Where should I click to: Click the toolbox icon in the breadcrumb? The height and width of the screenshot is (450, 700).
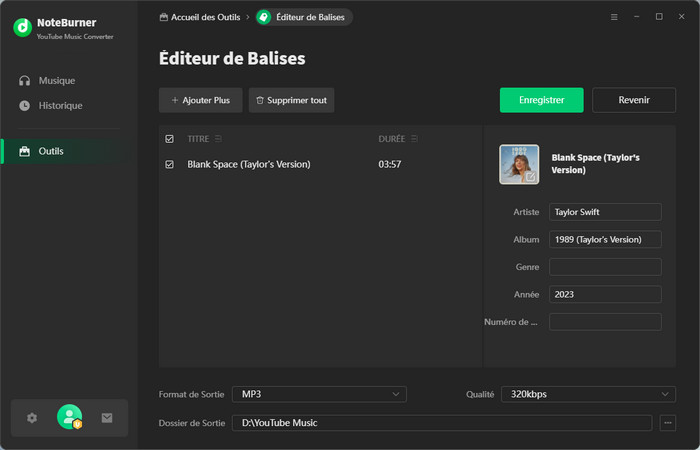(164, 17)
